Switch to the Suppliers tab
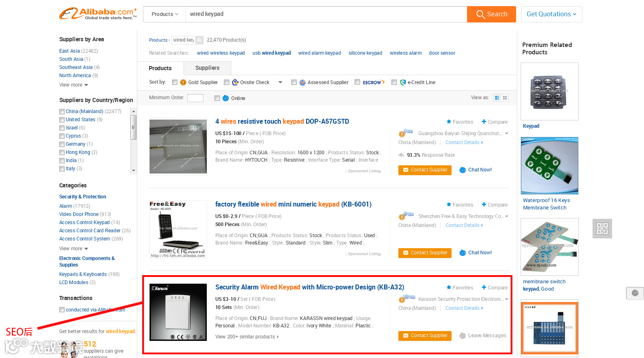This screenshot has height=358, width=644. point(207,68)
